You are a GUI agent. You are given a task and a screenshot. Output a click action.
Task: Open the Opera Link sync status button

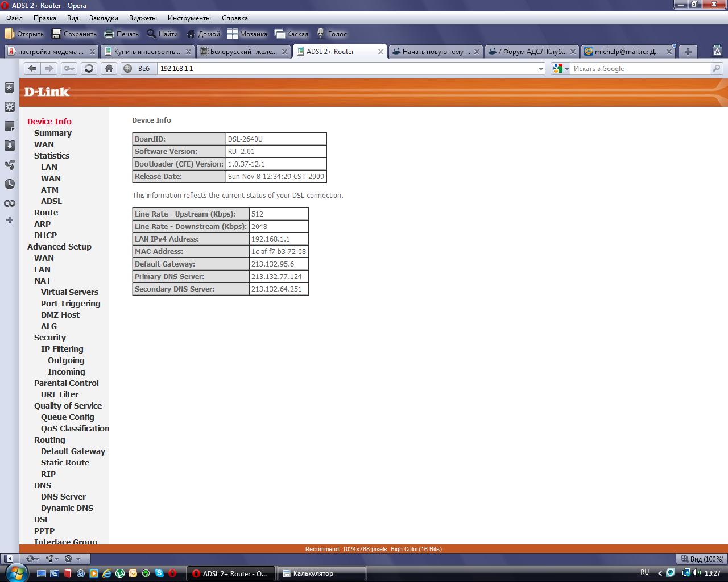click(33, 559)
